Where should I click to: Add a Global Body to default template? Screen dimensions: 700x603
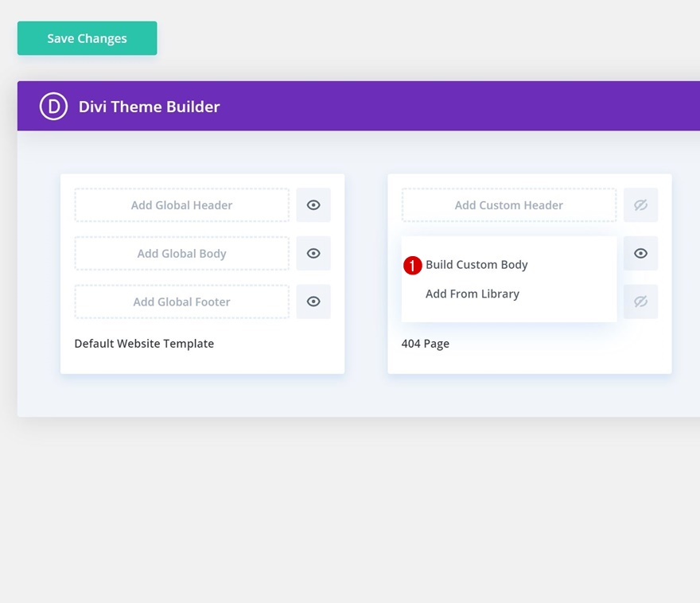click(x=181, y=254)
